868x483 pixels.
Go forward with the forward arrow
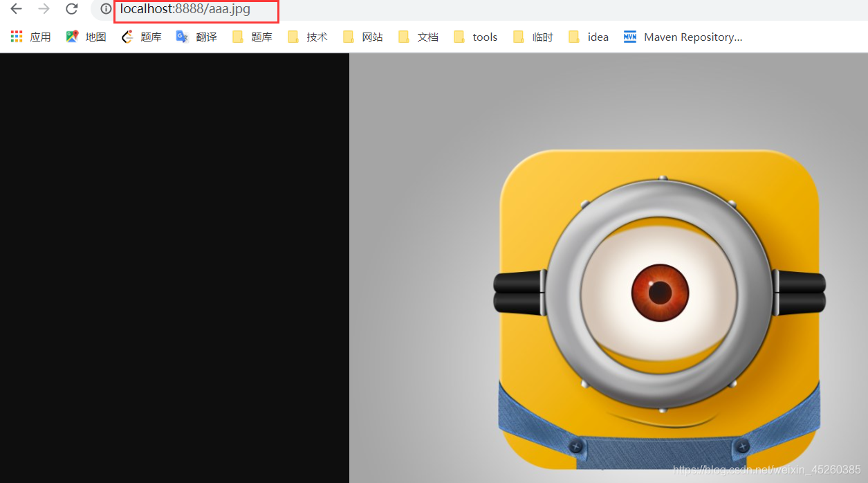tap(44, 9)
